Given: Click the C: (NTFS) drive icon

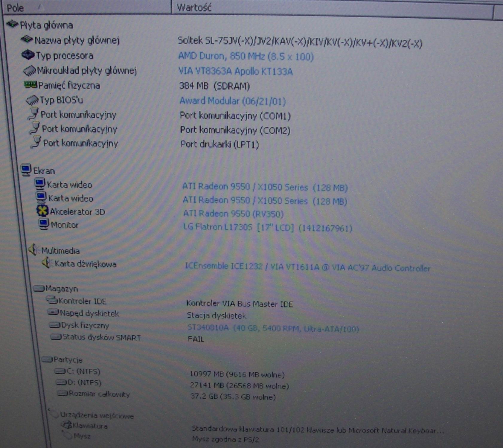Looking at the screenshot, I should [x=60, y=371].
